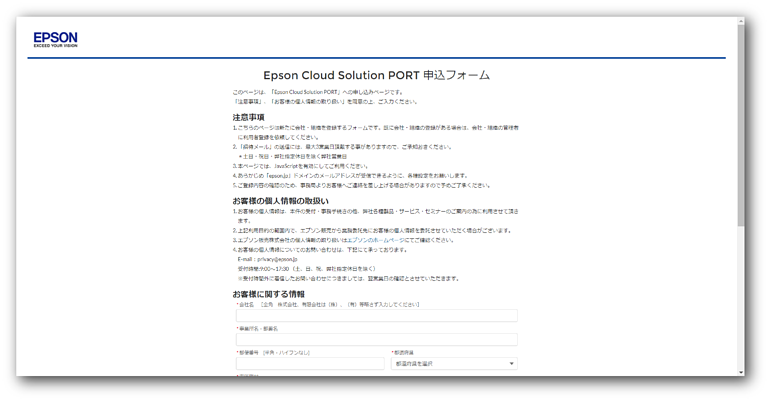
Task: Click the 会社名 field label
Action: (248, 305)
